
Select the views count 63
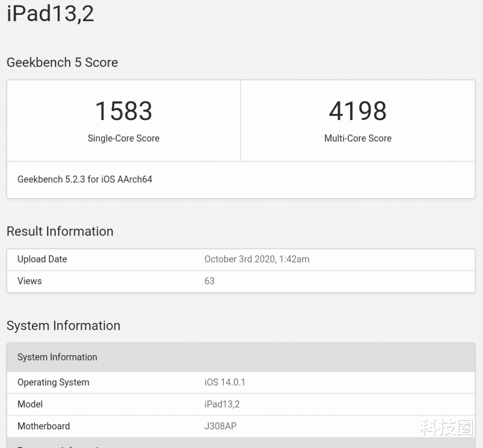pos(209,281)
